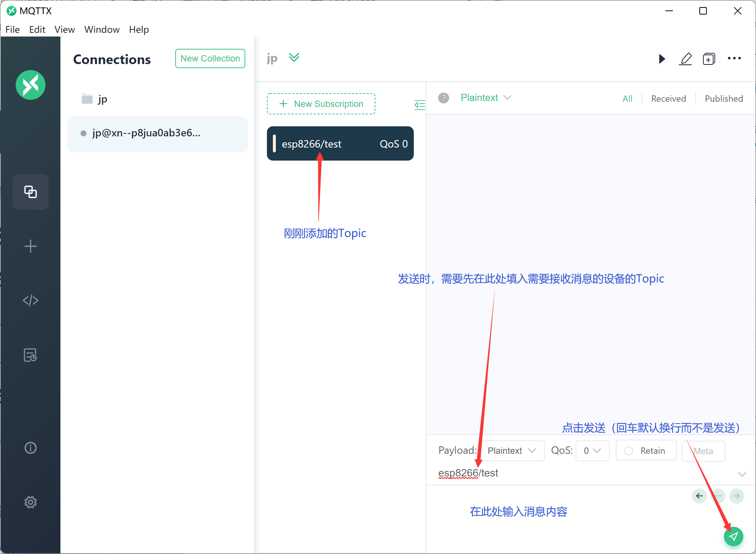756x554 pixels.
Task: Click the plus new connection sidebar icon
Action: coord(30,246)
